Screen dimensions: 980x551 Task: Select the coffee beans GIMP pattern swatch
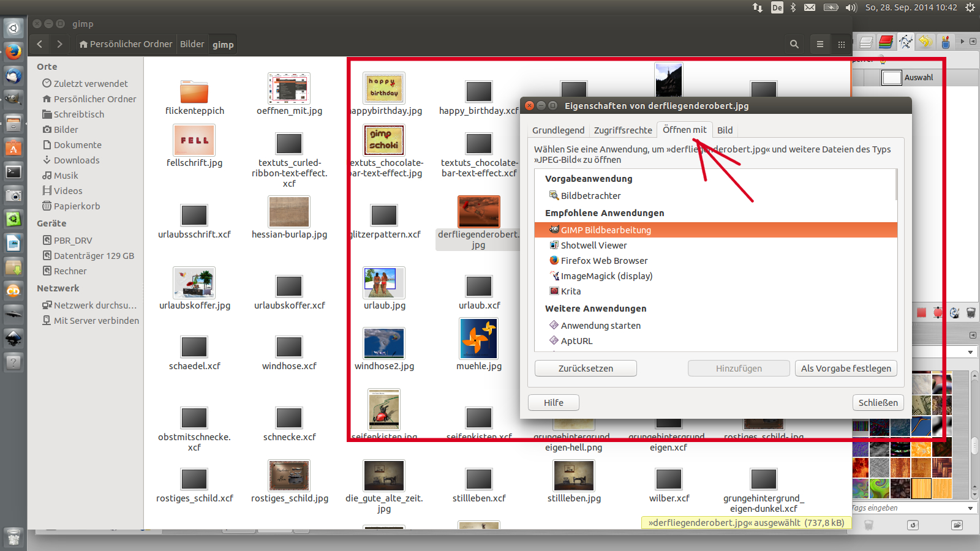click(901, 488)
